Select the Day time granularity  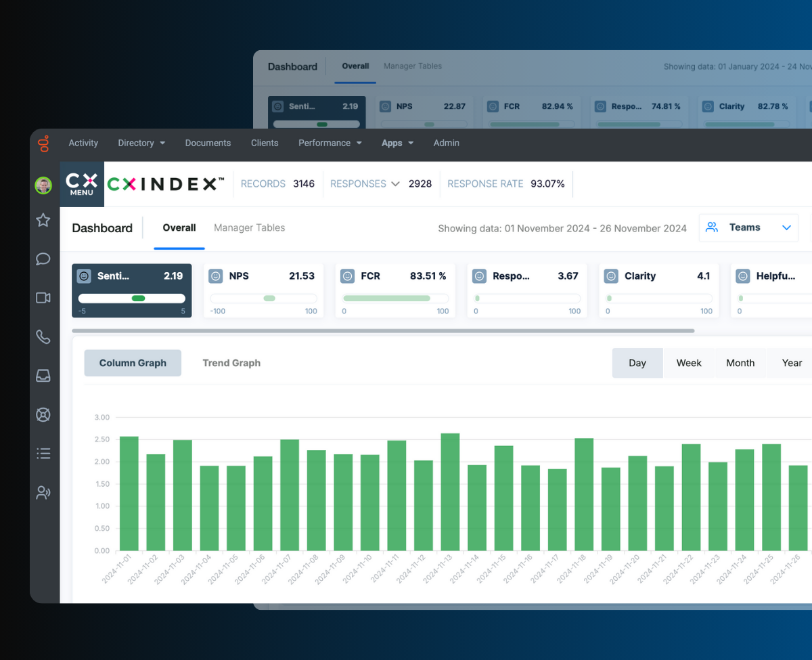coord(637,363)
